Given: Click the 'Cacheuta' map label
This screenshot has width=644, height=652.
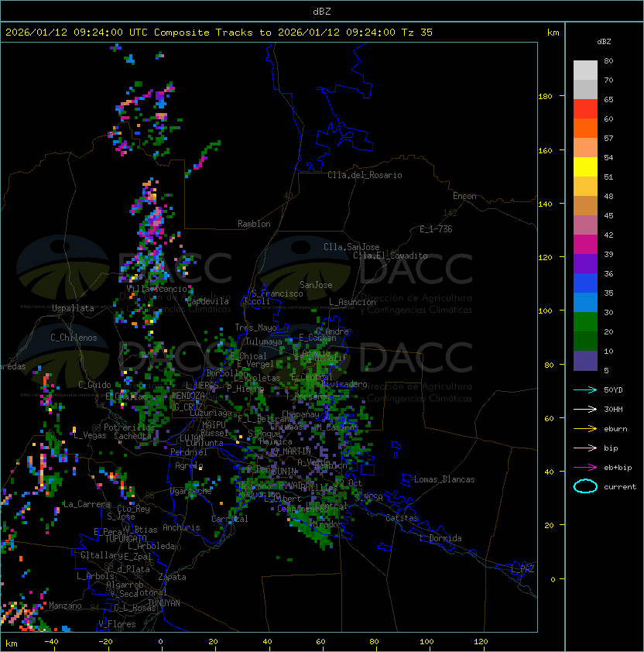Looking at the screenshot, I should [132, 436].
